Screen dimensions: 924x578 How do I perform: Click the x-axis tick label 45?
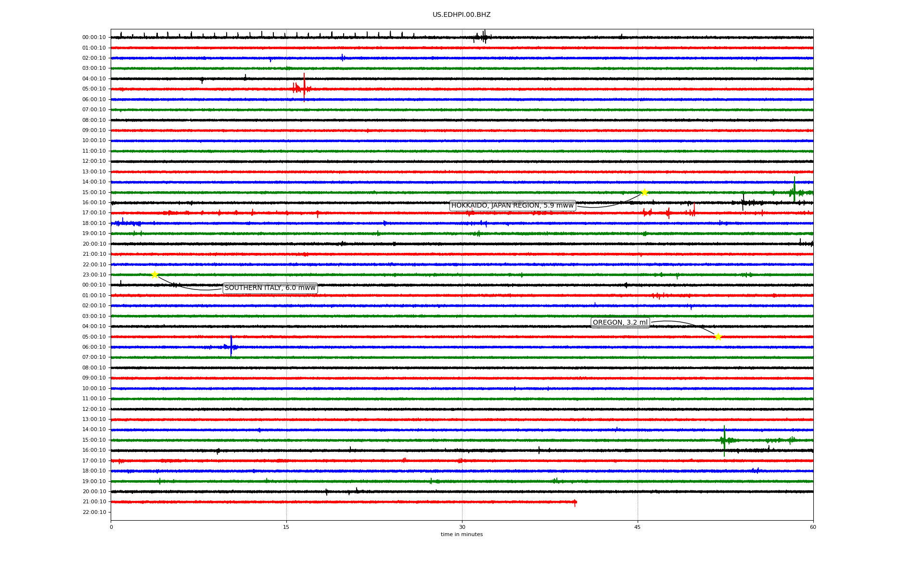click(x=638, y=527)
